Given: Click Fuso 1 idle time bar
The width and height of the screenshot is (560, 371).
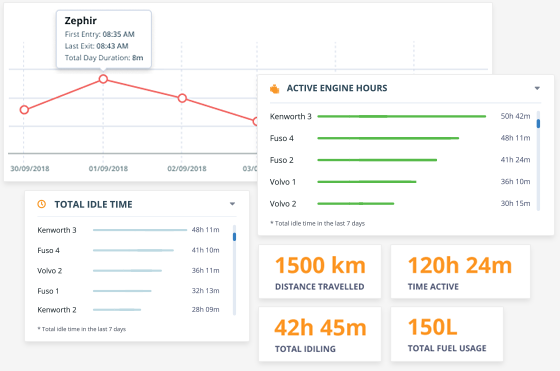Looking at the screenshot, I should pyautogui.click(x=122, y=291).
